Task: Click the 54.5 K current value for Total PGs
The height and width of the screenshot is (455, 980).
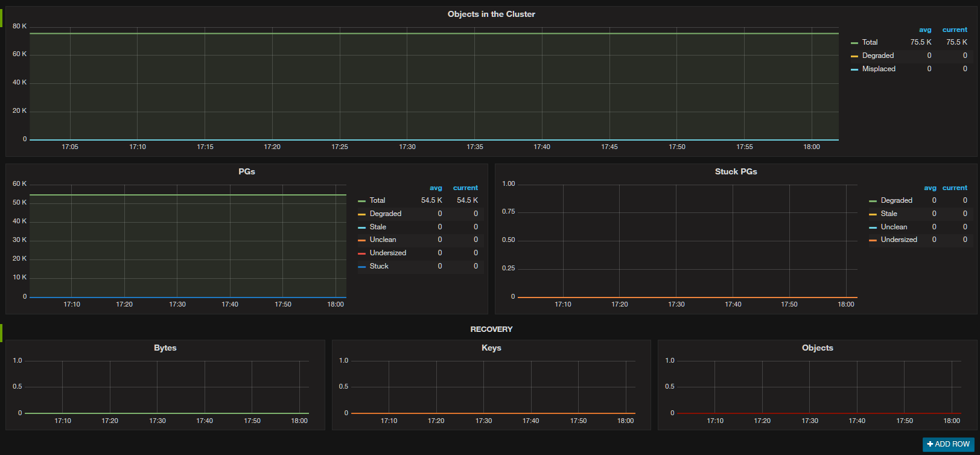Action: point(467,200)
